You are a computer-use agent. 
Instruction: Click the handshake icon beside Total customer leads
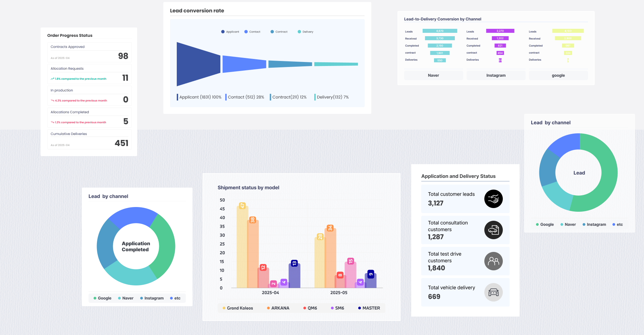pyautogui.click(x=493, y=199)
